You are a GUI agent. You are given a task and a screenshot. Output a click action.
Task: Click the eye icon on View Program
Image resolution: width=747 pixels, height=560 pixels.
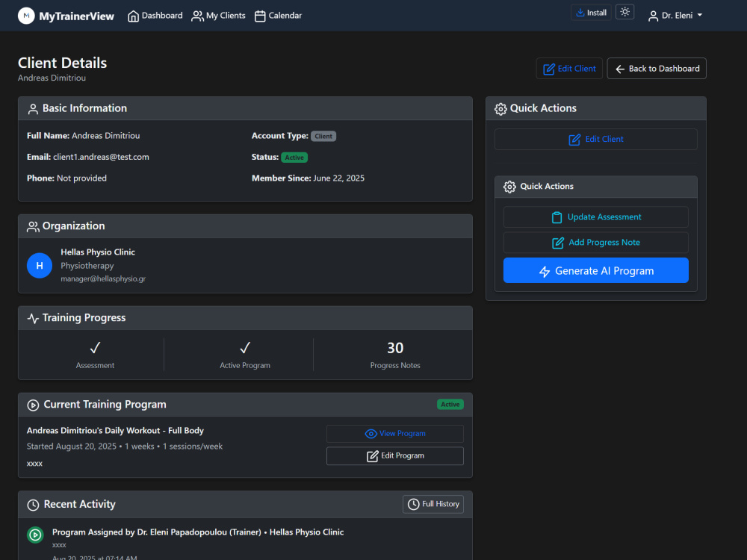pos(371,434)
